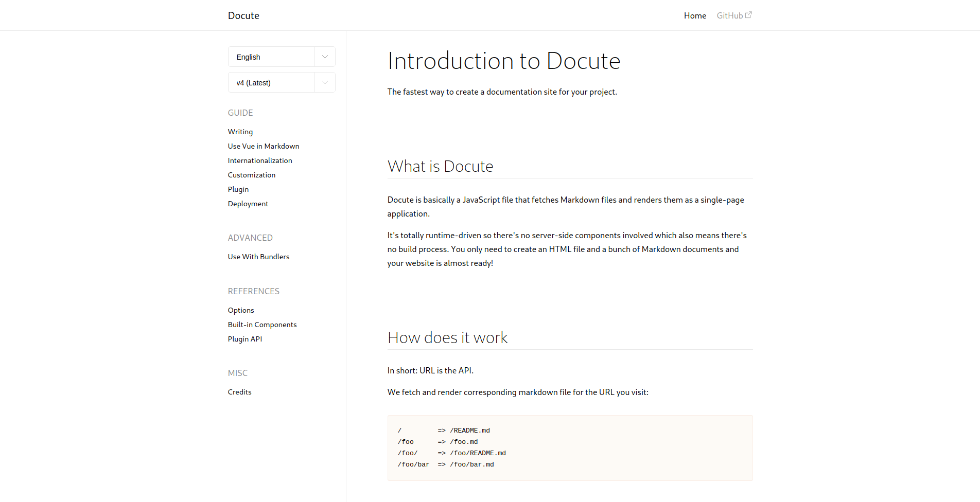
Task: Click the GitHub external link icon
Action: pyautogui.click(x=748, y=15)
